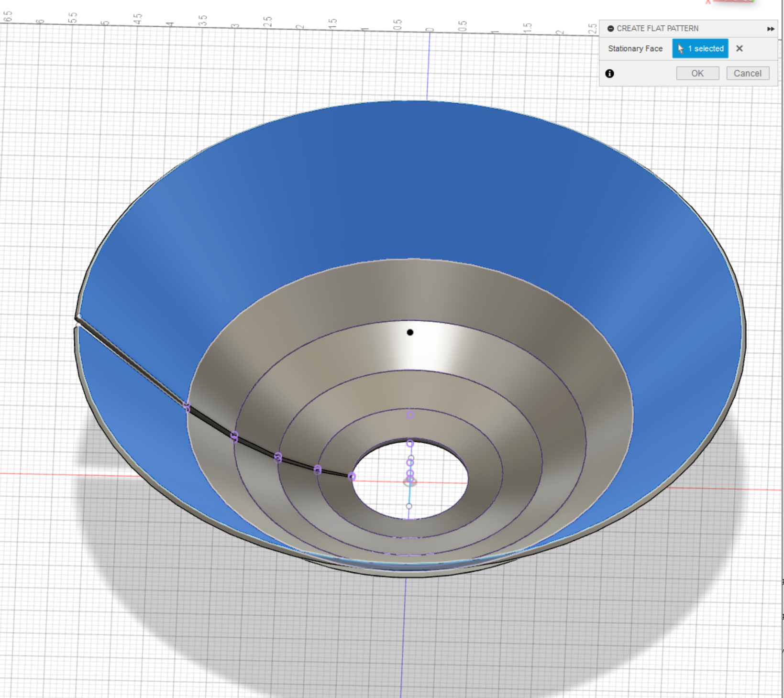Viewport: 784px width, 698px height.
Task: Click the blue '1 selected' selection field
Action: [x=700, y=48]
